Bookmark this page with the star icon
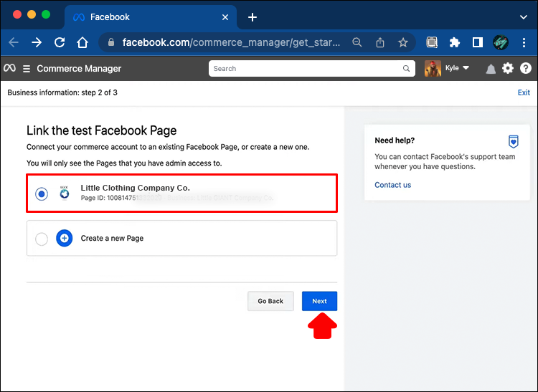 pos(403,42)
